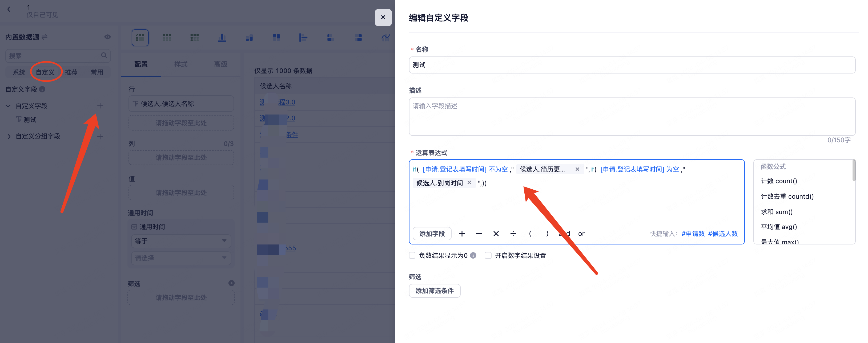Insert the or operator
The height and width of the screenshot is (343, 868).
coord(581,234)
